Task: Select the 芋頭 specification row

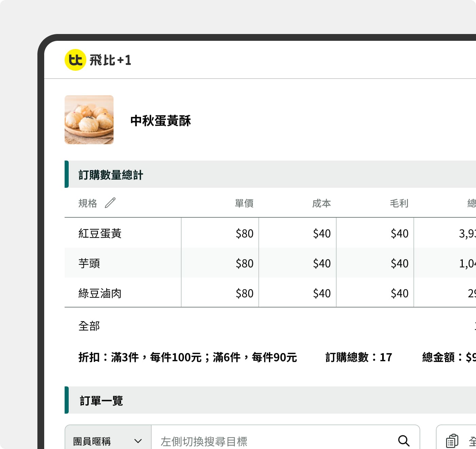Action: (89, 263)
